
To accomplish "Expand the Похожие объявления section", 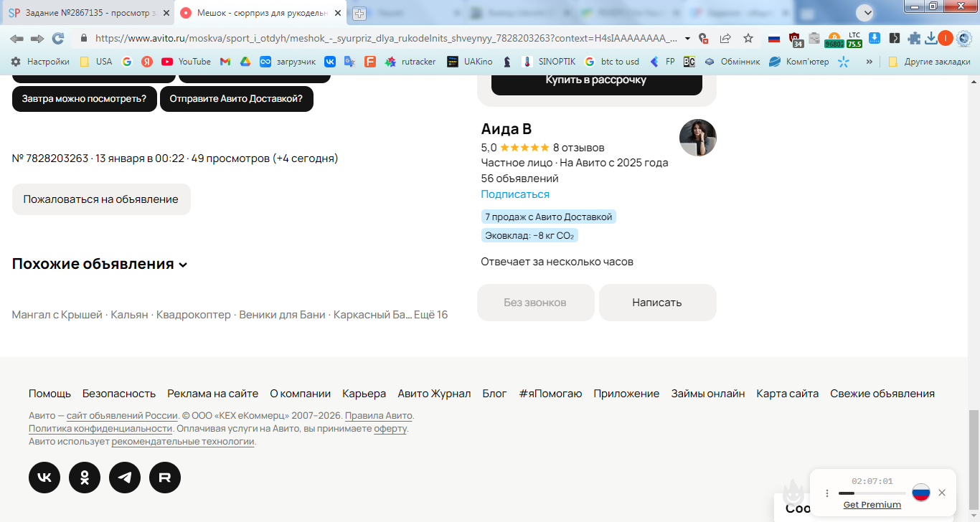I will pyautogui.click(x=100, y=264).
